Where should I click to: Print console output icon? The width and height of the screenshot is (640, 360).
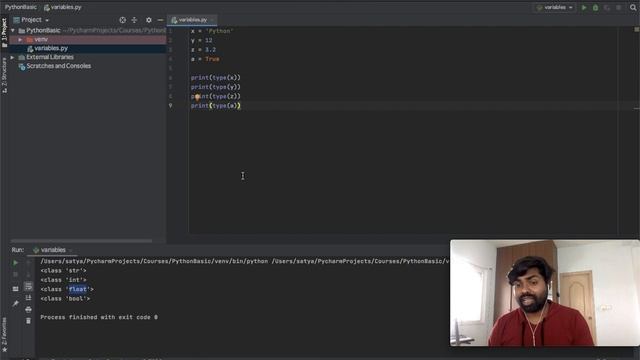[x=28, y=309]
